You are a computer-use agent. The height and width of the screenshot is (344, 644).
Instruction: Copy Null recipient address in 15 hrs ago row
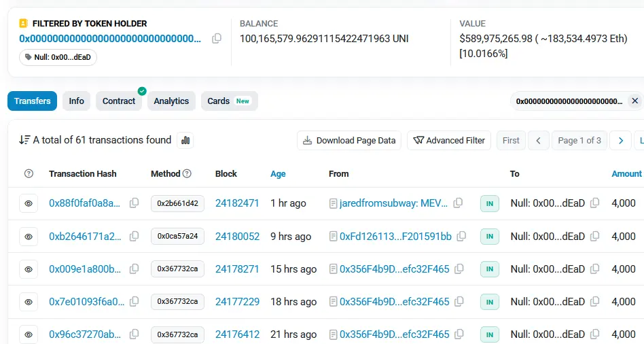[x=594, y=269]
